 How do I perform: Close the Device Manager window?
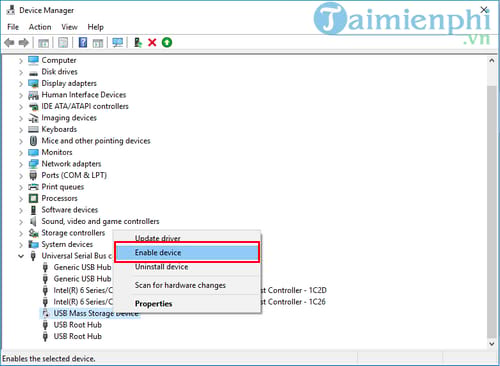coord(484,10)
